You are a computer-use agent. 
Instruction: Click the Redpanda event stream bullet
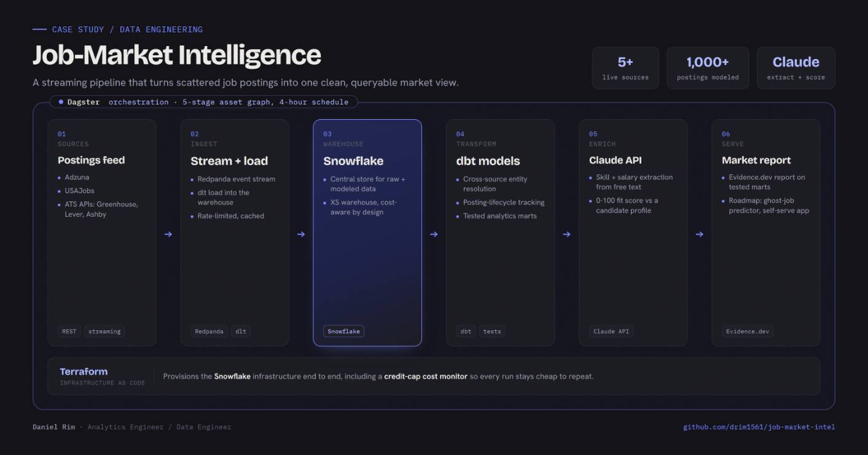(x=237, y=179)
